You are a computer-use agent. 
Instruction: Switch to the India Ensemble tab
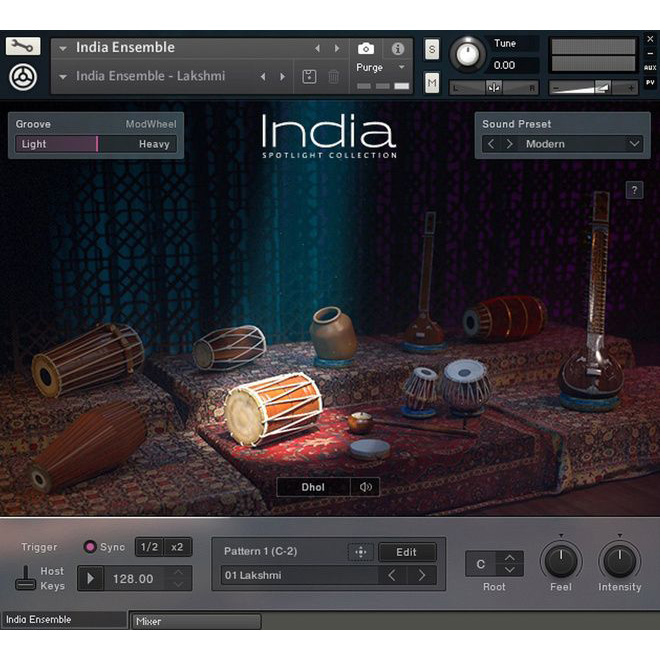pyautogui.click(x=64, y=620)
